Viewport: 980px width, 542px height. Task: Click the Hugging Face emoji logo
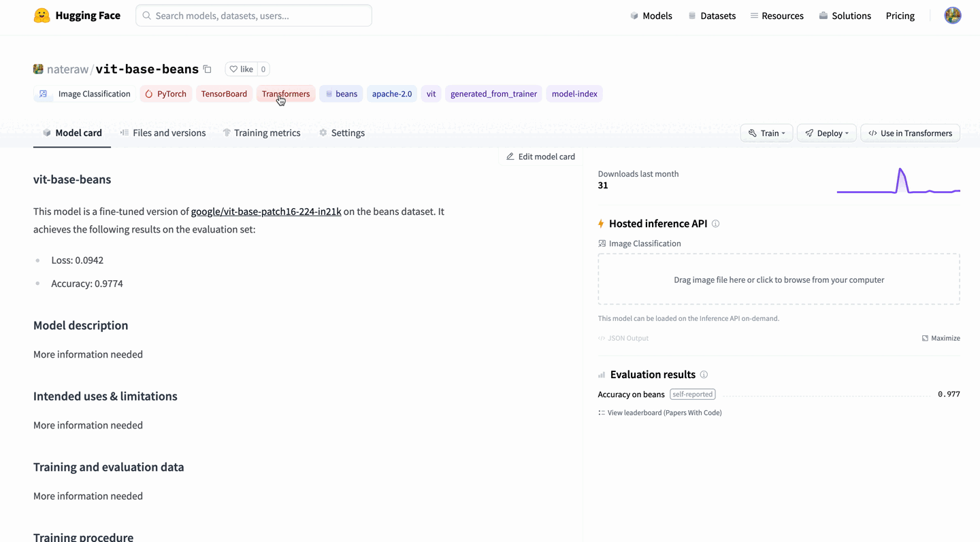(42, 16)
